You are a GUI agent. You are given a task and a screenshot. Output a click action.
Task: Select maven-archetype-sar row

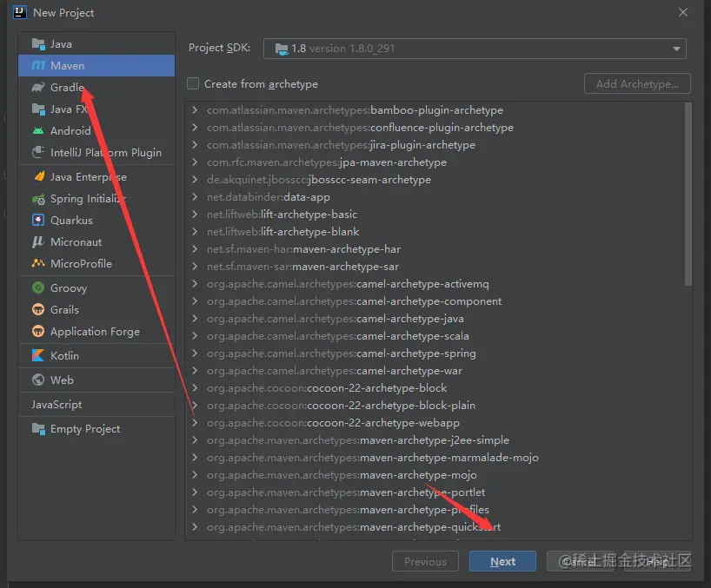[x=435, y=267]
